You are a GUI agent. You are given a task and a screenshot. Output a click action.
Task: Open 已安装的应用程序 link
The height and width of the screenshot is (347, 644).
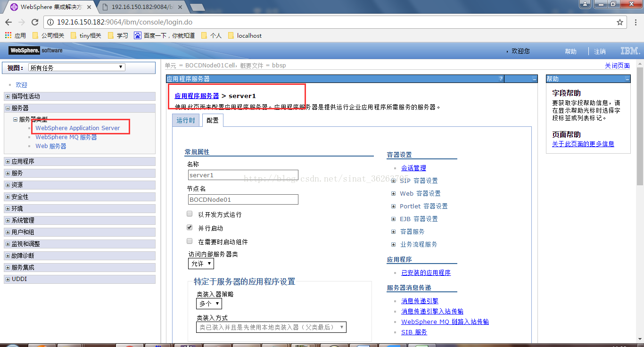tap(426, 273)
